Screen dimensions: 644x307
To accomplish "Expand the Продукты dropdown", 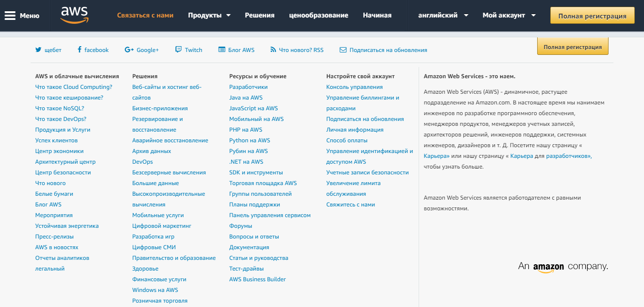I will pos(209,15).
